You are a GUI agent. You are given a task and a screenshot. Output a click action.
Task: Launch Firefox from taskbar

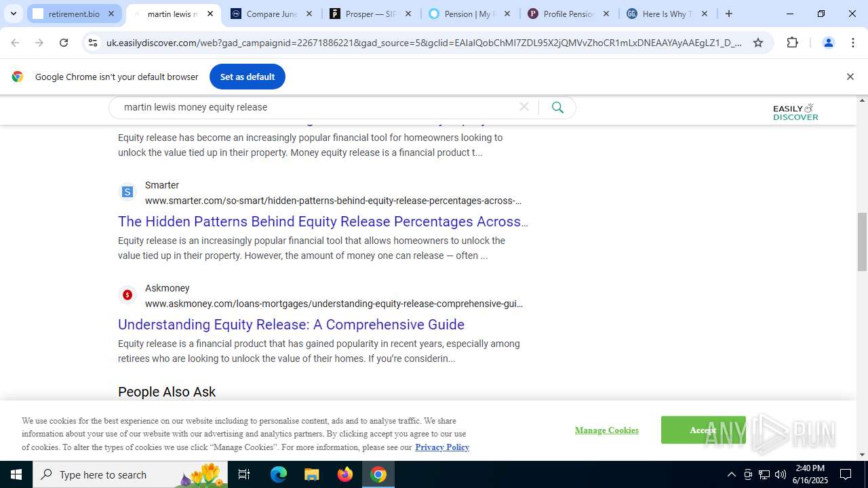click(x=345, y=474)
